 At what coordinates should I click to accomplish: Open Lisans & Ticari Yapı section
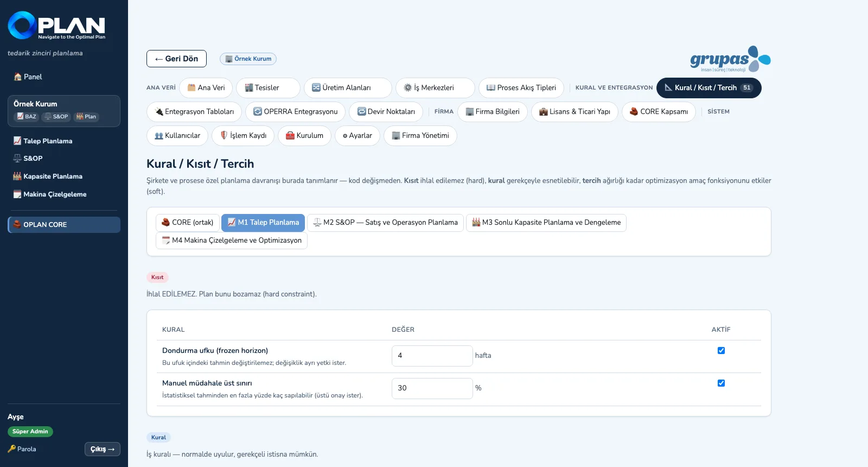click(x=575, y=112)
